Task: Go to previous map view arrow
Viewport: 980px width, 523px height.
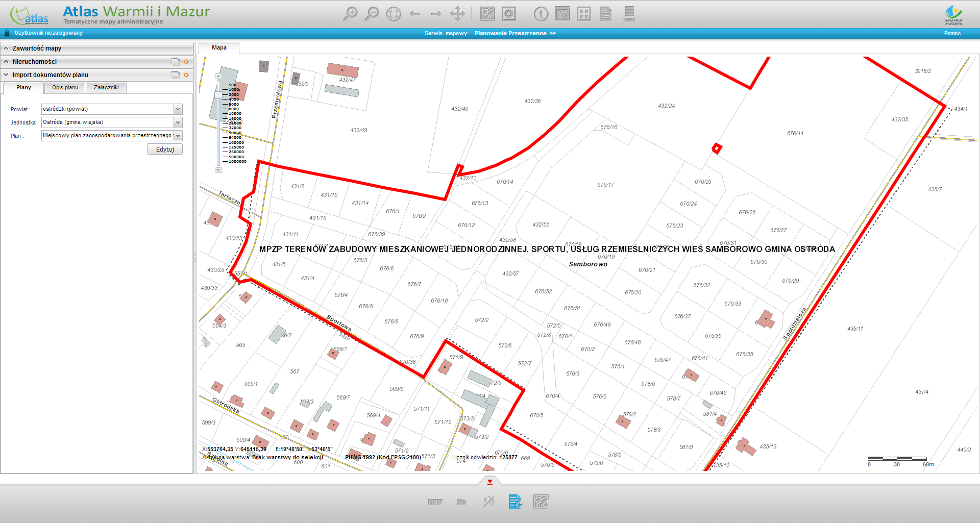Action: coord(415,14)
